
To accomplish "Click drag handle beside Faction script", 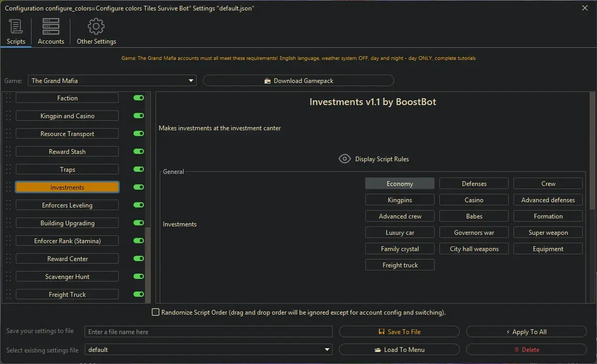I will point(8,98).
